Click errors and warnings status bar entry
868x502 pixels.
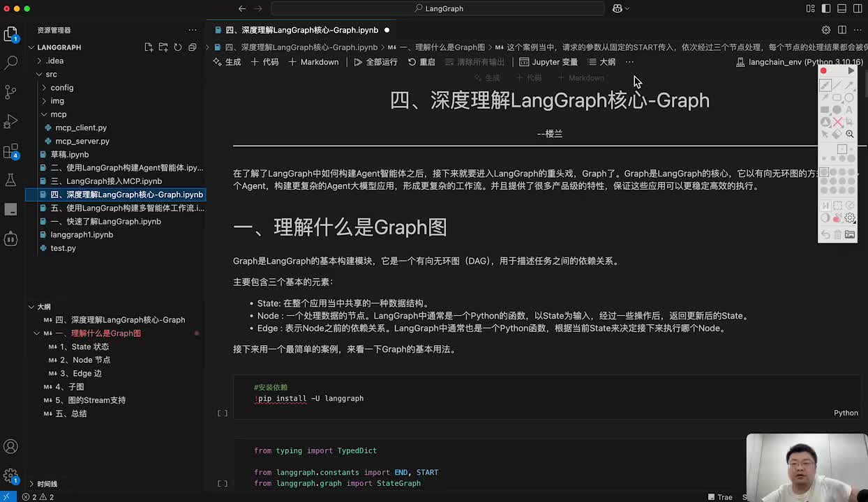point(38,497)
